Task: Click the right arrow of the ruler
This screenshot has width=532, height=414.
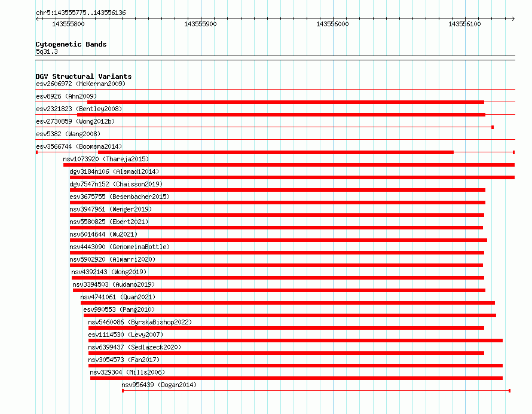Action: pyautogui.click(x=513, y=19)
